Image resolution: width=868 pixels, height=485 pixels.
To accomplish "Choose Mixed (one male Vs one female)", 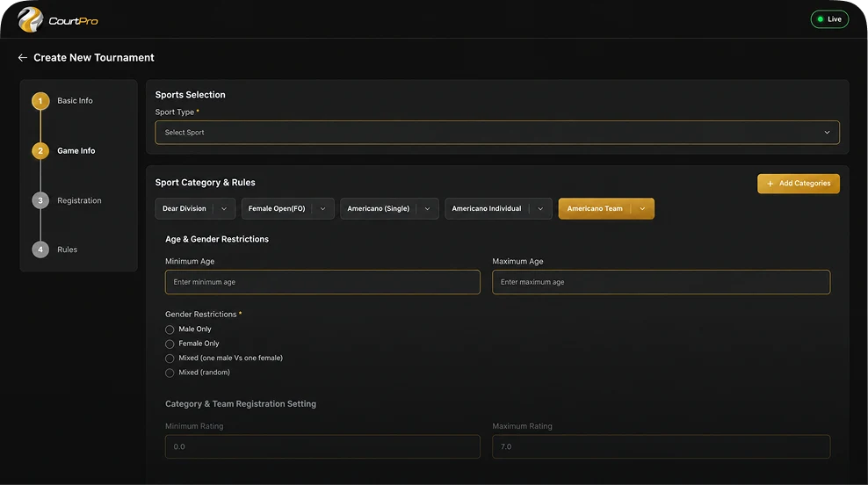I will [x=170, y=358].
